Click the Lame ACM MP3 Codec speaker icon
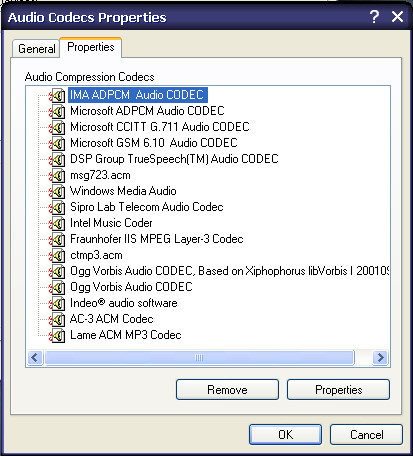The image size is (413, 456). point(57,335)
